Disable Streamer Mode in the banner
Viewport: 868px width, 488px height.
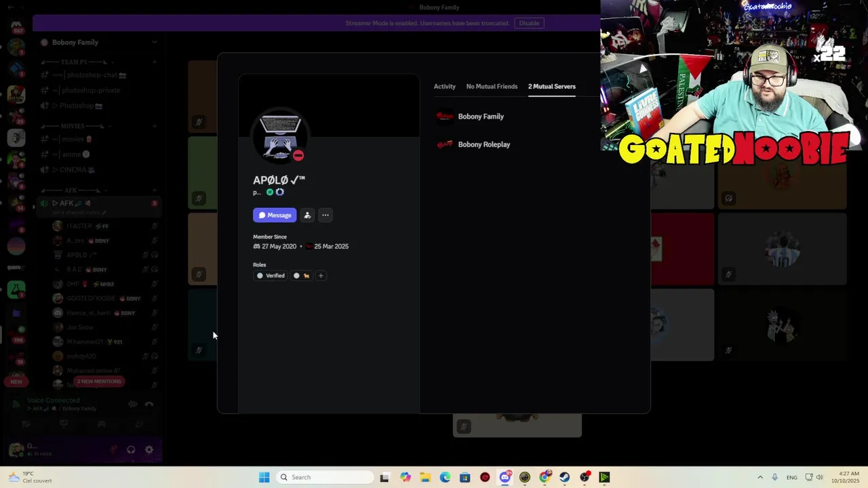point(529,23)
